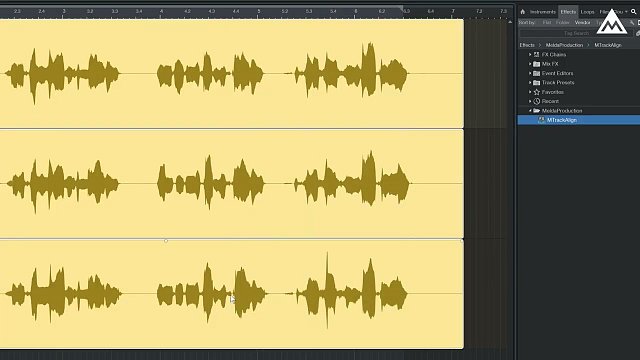Screen dimensions: 640x360
Task: Expand the Mix FX tree node
Action: [530, 64]
